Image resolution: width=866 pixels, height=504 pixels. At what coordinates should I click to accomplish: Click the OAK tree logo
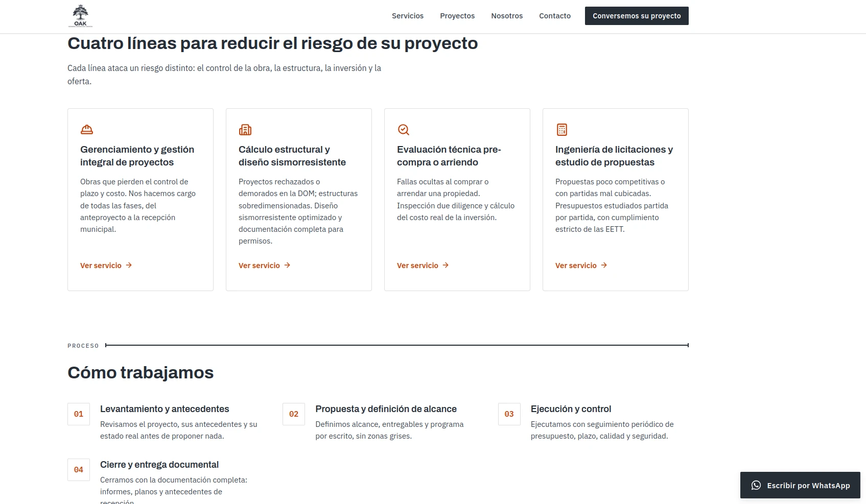coord(80,16)
